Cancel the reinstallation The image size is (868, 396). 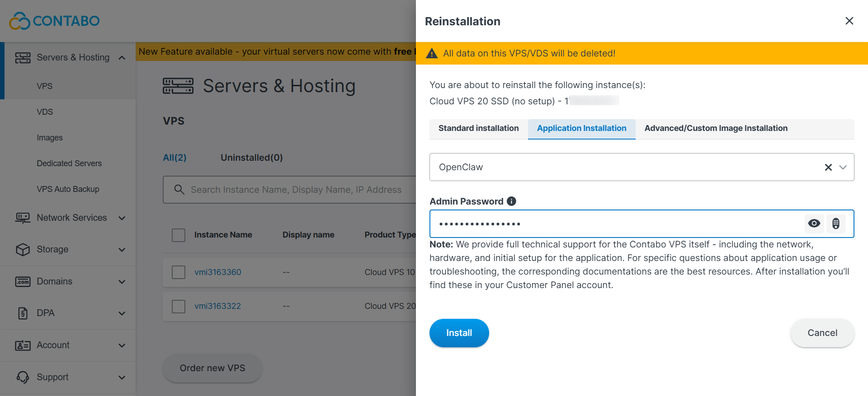tap(822, 333)
